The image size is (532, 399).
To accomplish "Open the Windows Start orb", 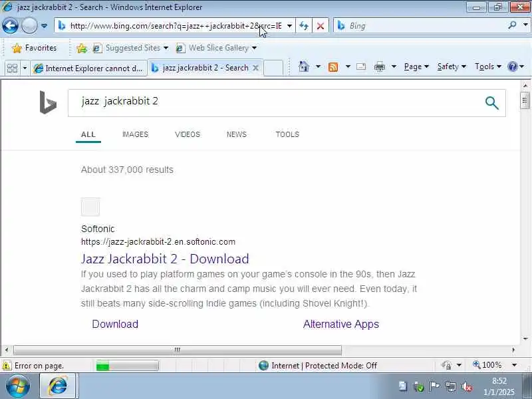I will [x=18, y=386].
